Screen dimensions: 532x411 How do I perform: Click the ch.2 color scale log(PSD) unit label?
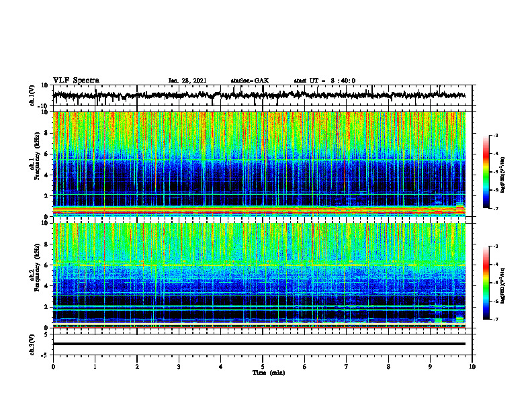pos(503,286)
